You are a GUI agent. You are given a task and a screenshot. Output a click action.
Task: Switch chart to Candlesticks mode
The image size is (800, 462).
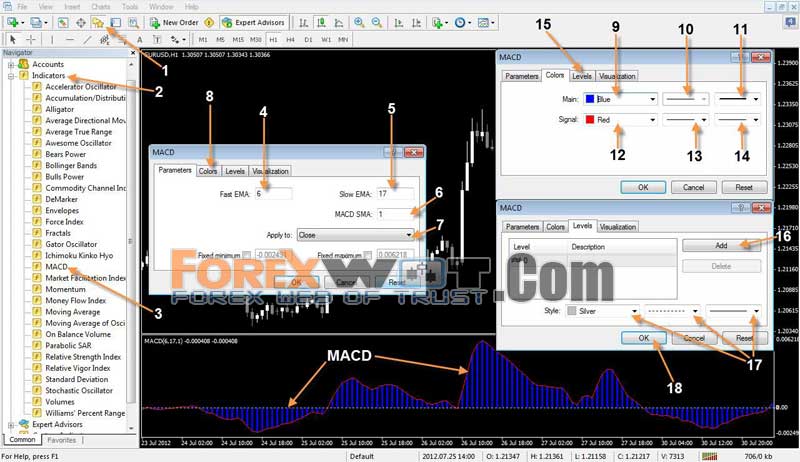pos(321,22)
